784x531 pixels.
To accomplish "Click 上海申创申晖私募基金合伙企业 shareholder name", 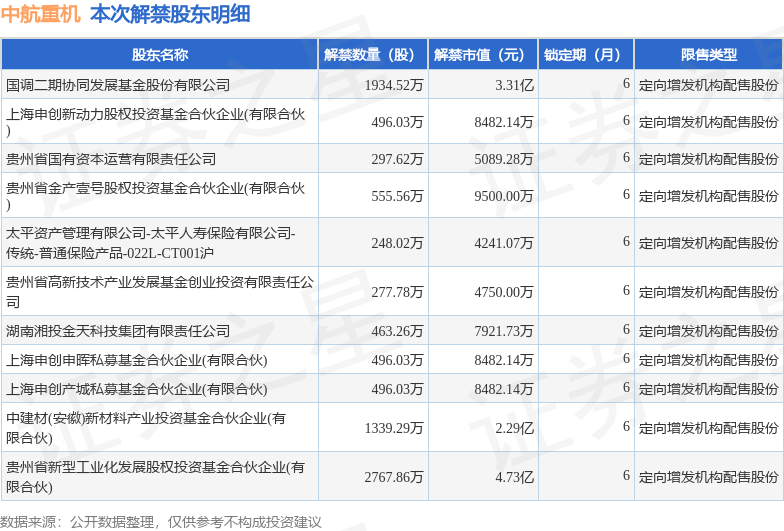I will (x=136, y=360).
